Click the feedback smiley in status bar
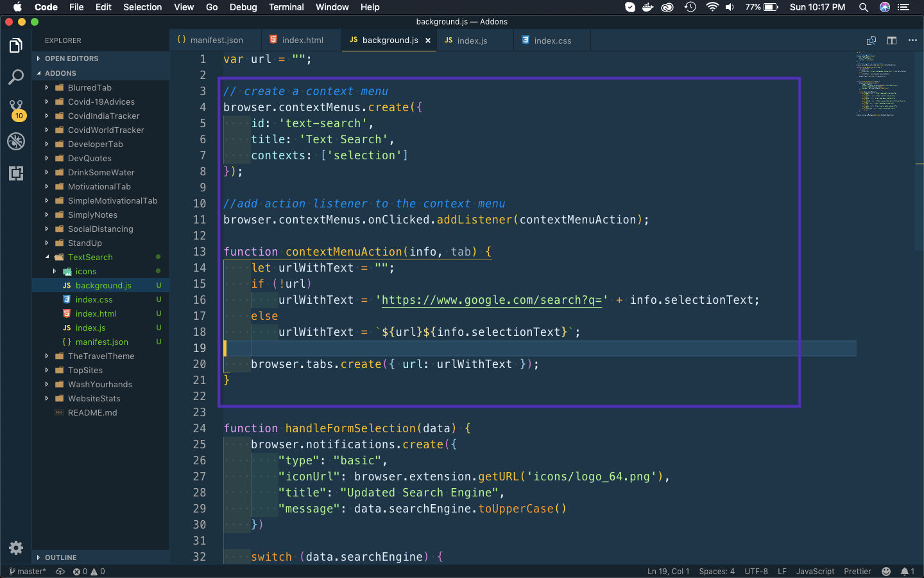Screen dimensions: 924x578 pos(886,572)
